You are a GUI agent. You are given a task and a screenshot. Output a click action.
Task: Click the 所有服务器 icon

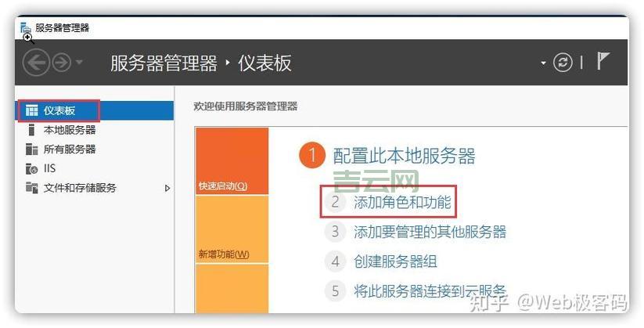(x=31, y=150)
